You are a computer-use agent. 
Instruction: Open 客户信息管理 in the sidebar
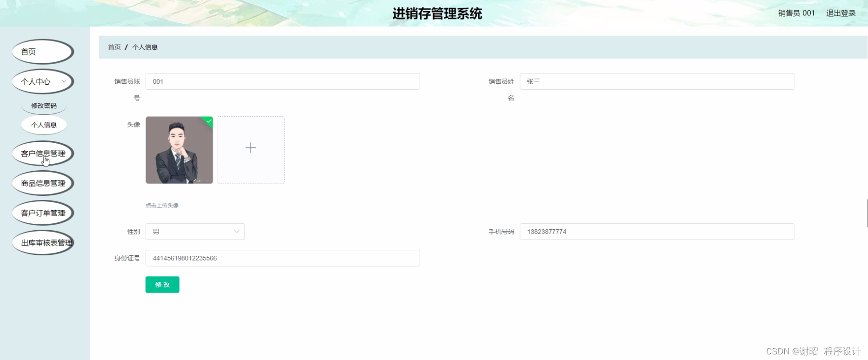pos(43,153)
